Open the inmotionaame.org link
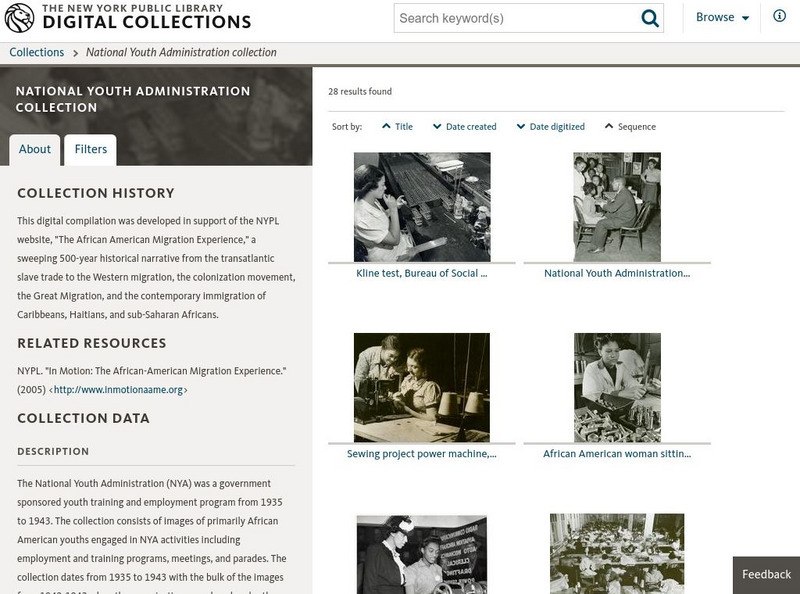Screen dimensions: 800x594 [x=120, y=390]
